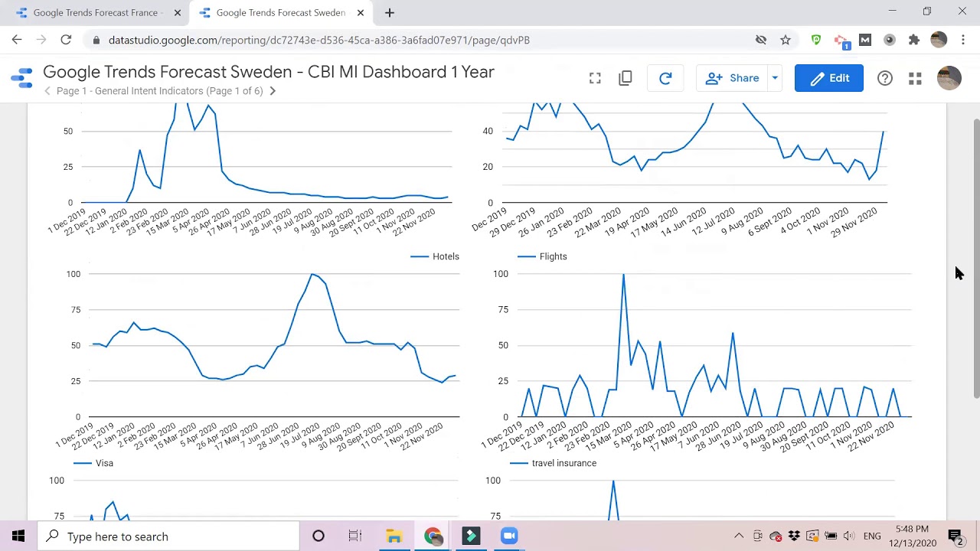Click the Edit report button
The height and width of the screenshot is (551, 980).
(829, 78)
